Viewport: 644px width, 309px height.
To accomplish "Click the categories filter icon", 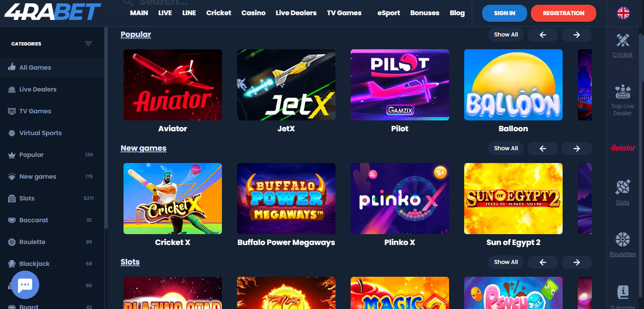I will pyautogui.click(x=88, y=44).
